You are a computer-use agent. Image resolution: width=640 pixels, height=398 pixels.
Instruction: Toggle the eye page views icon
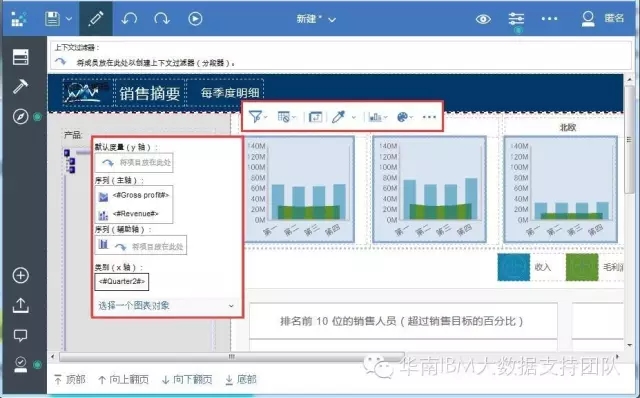click(x=483, y=19)
